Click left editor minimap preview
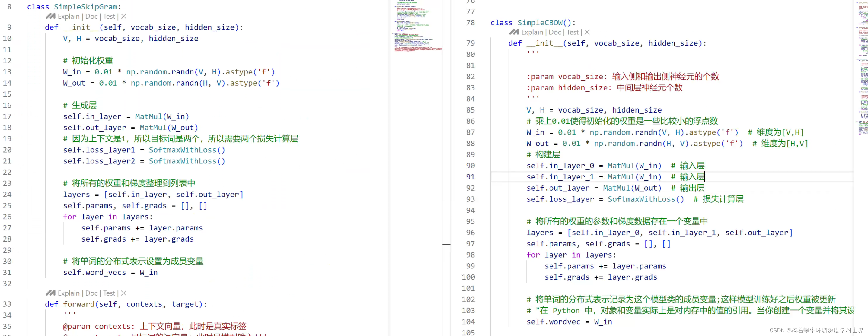 417,26
